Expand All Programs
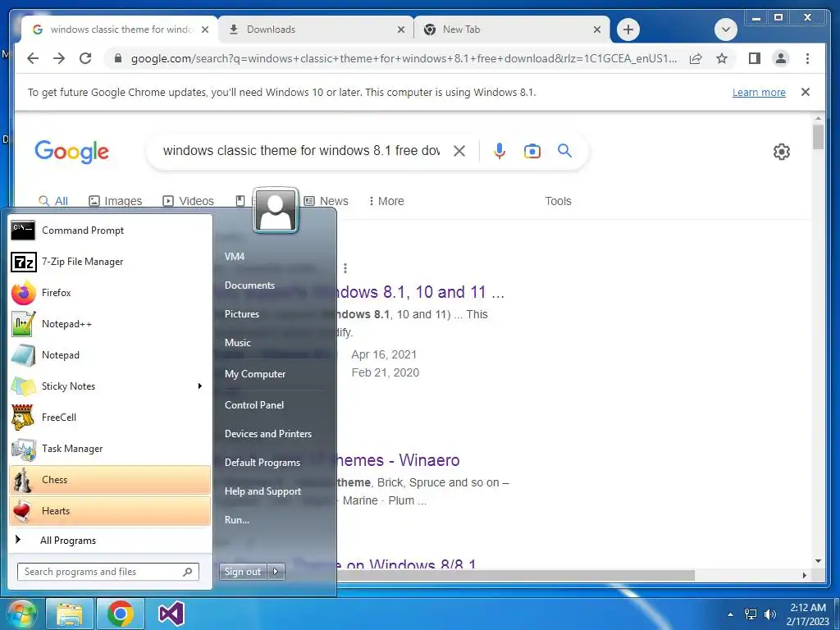This screenshot has width=840, height=630. pos(110,540)
